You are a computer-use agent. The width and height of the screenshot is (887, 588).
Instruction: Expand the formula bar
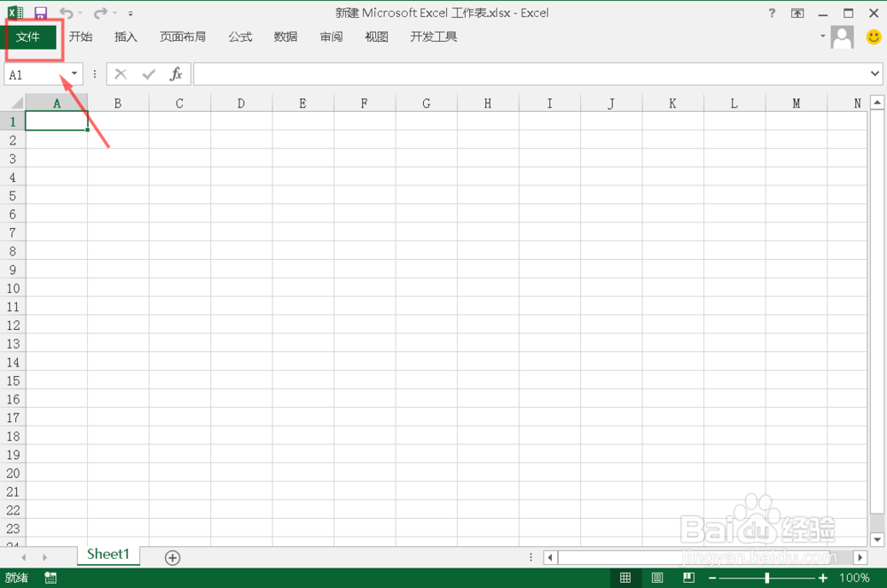875,74
